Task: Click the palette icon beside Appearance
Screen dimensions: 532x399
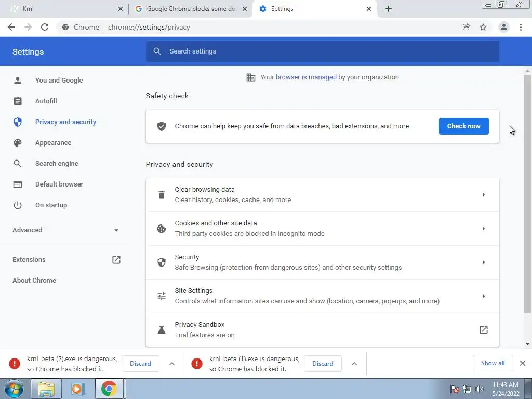Action: coord(18,143)
